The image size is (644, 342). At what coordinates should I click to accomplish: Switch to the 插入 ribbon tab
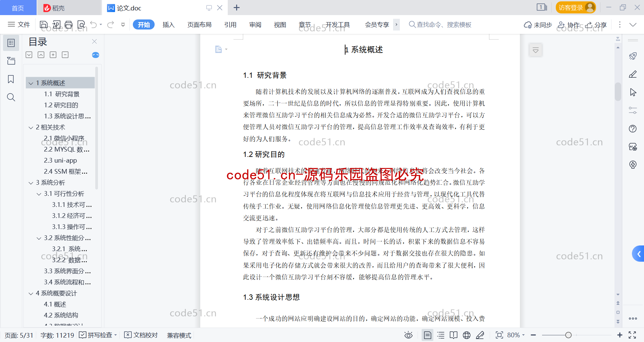pyautogui.click(x=168, y=24)
